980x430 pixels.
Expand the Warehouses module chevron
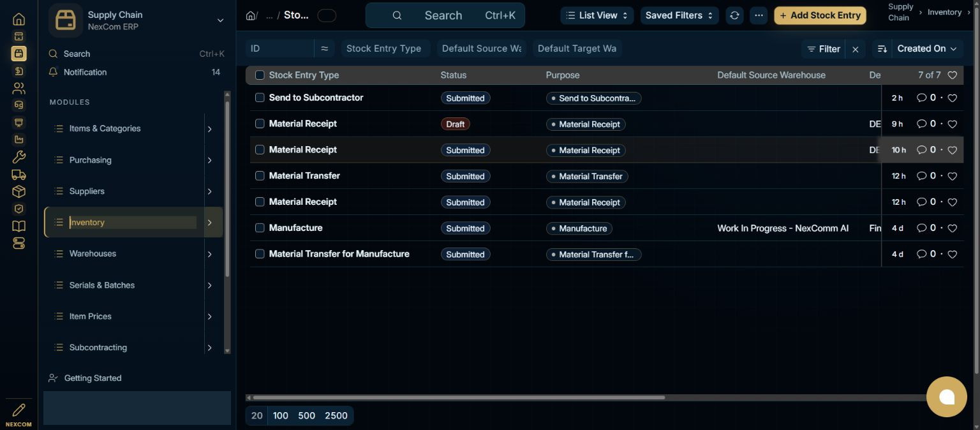click(x=209, y=254)
